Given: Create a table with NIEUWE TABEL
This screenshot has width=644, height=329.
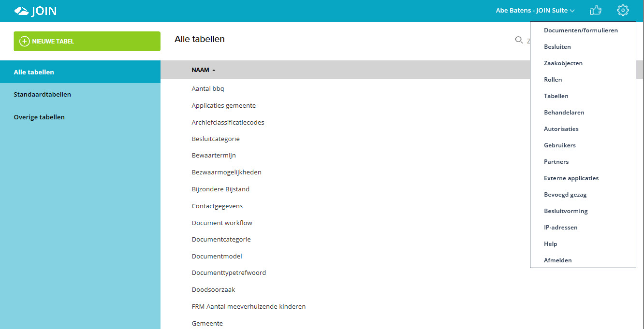Looking at the screenshot, I should tap(87, 41).
